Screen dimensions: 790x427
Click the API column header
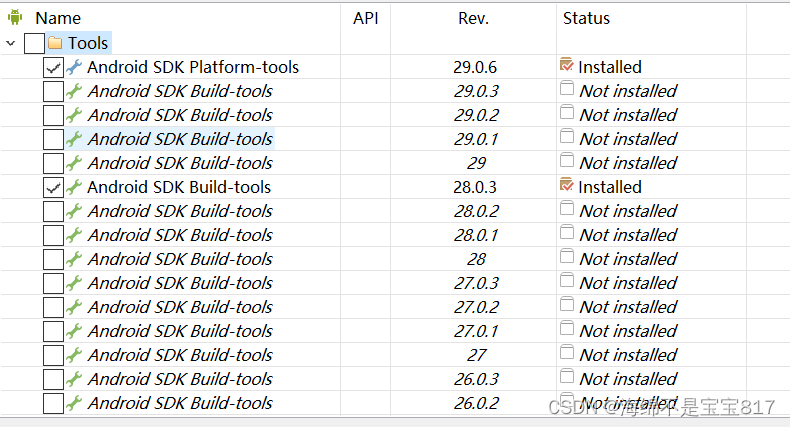click(366, 18)
